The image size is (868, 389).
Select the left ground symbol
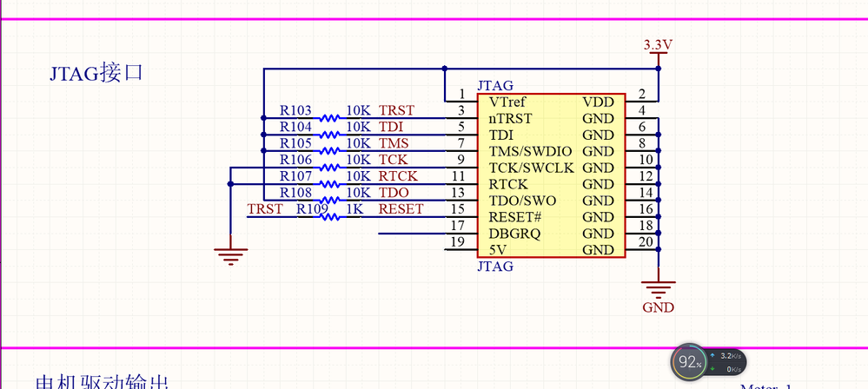tap(231, 257)
